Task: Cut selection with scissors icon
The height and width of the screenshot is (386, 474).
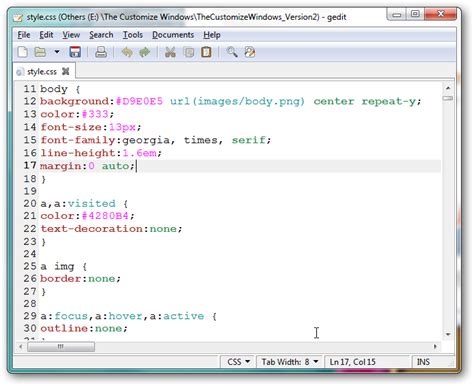Action: pos(170,52)
